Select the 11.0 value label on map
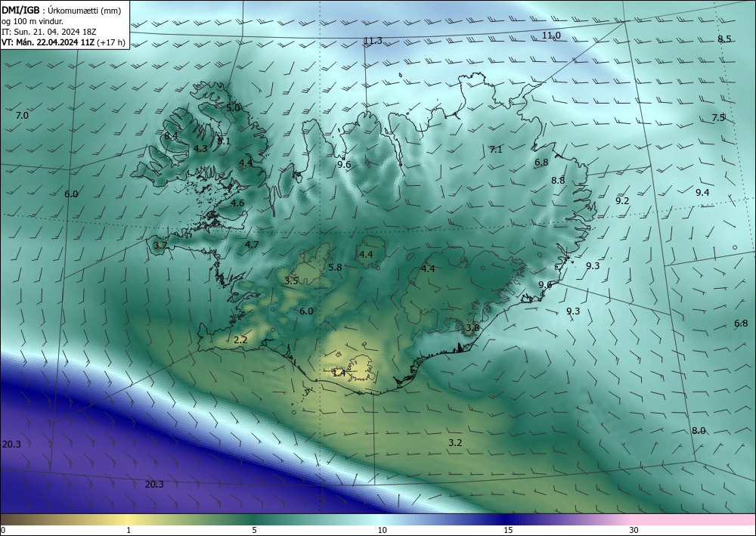 [551, 36]
